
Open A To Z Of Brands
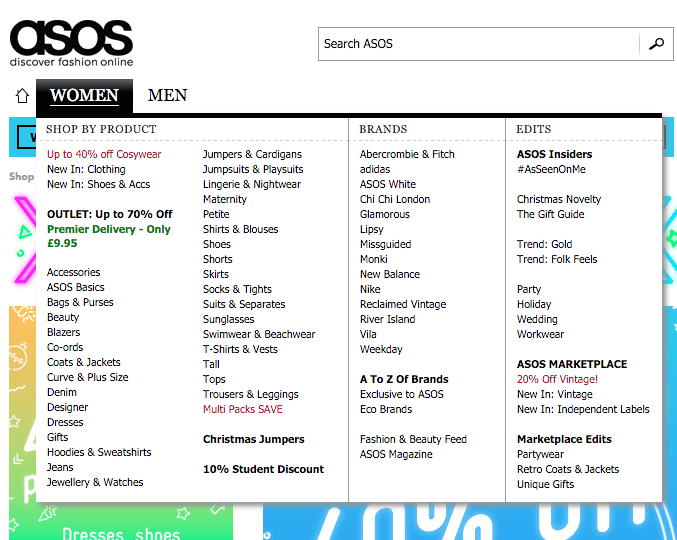tap(404, 379)
